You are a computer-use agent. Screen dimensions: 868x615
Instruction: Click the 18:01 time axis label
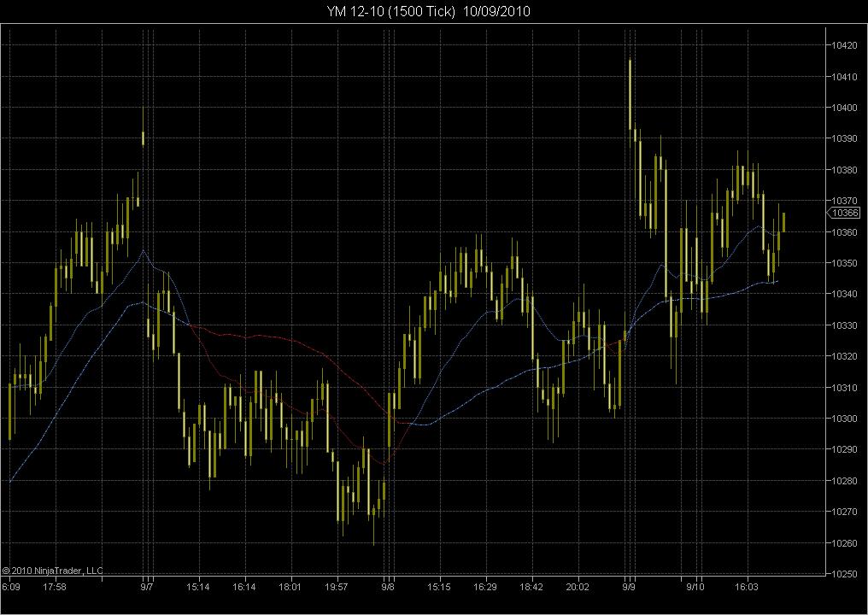click(290, 587)
